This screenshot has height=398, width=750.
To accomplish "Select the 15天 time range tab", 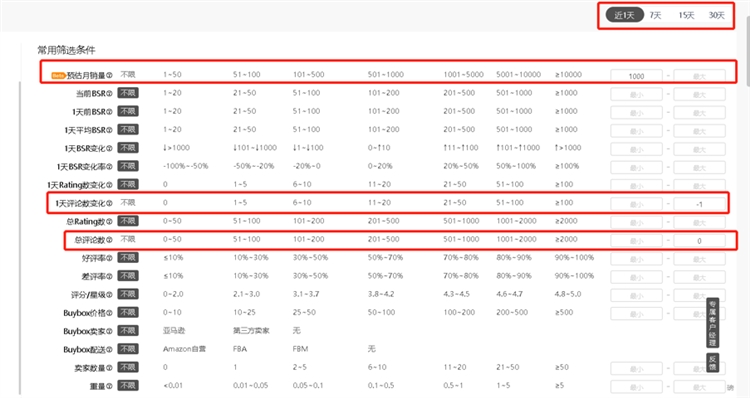I will 686,15.
